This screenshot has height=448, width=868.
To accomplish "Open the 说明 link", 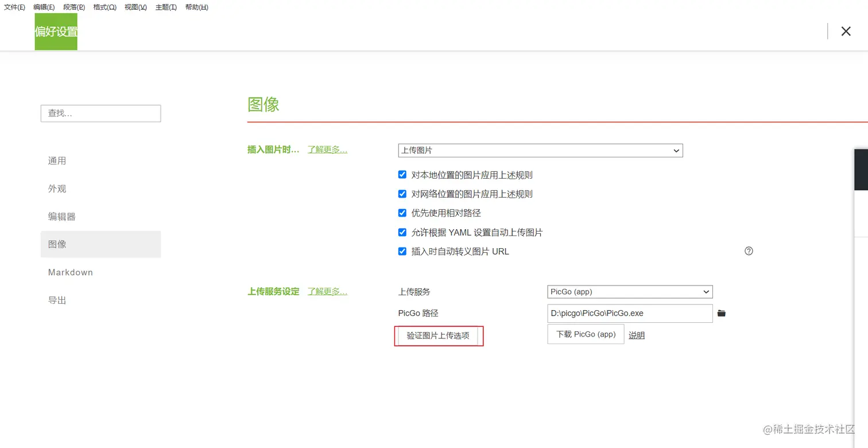I will 637,335.
